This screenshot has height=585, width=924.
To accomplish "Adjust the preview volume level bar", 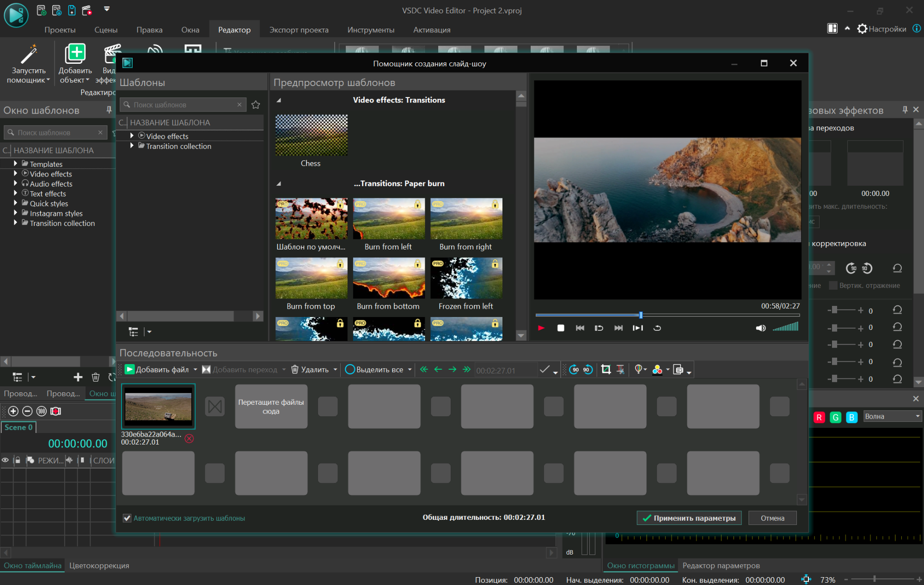I will [786, 327].
